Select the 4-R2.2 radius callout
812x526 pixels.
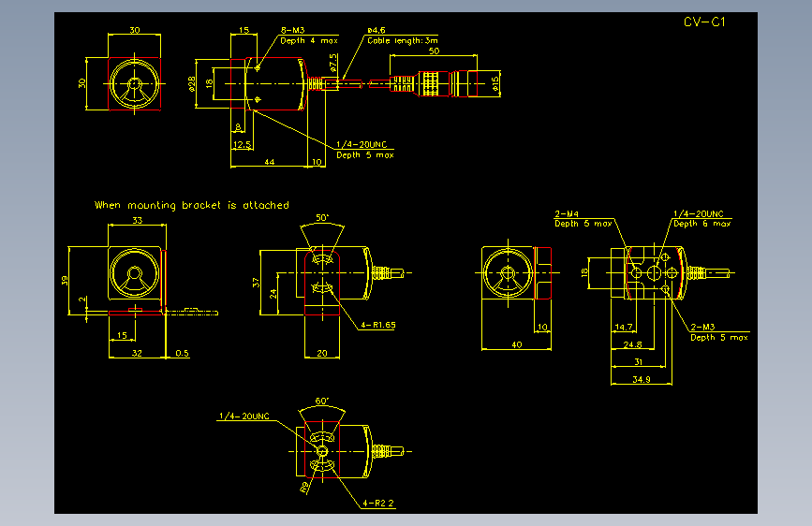point(378,503)
